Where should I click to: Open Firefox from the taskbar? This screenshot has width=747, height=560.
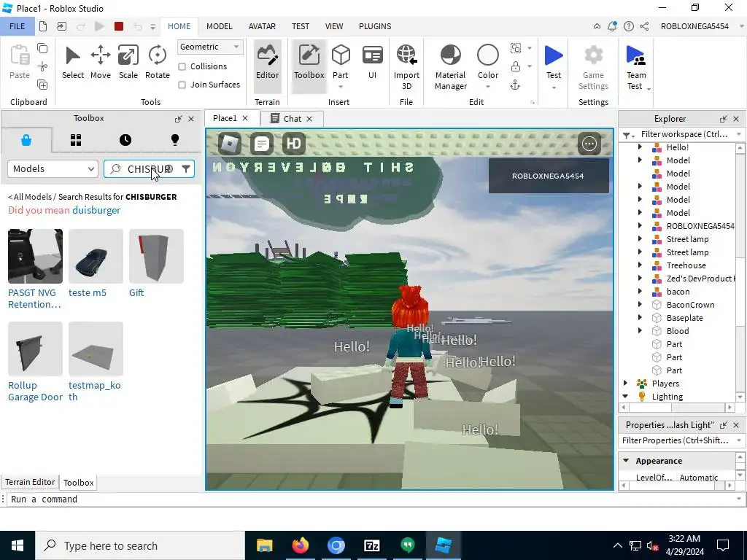pyautogui.click(x=300, y=545)
